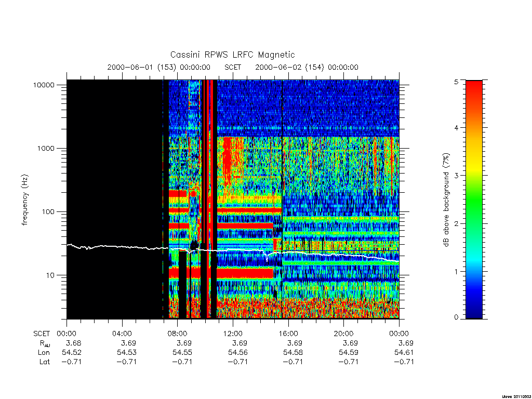Image resolution: width=532 pixels, height=399 pixels.
Task: Click the "dB above background (7%)" label
Action: click(446, 200)
